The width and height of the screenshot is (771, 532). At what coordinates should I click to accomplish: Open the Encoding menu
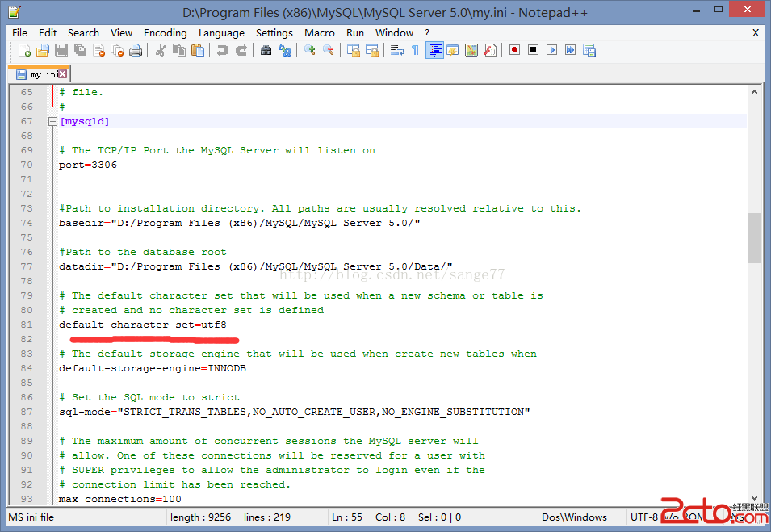coord(166,33)
